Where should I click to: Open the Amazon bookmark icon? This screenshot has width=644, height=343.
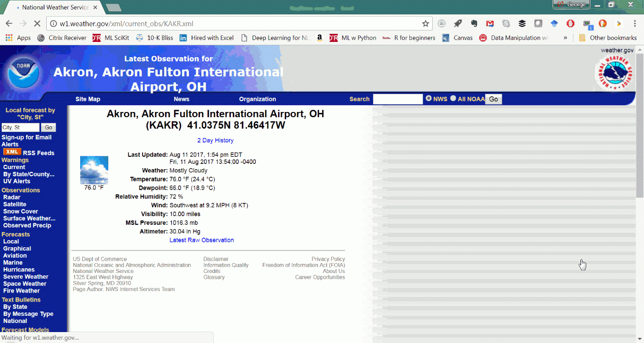tap(319, 38)
